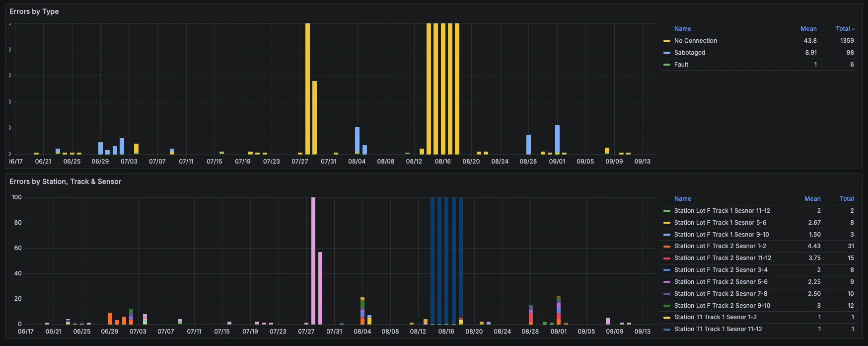Toggle Station Lot F Track 1 Sesnor 5-6 series
The width and height of the screenshot is (868, 346).
click(720, 223)
